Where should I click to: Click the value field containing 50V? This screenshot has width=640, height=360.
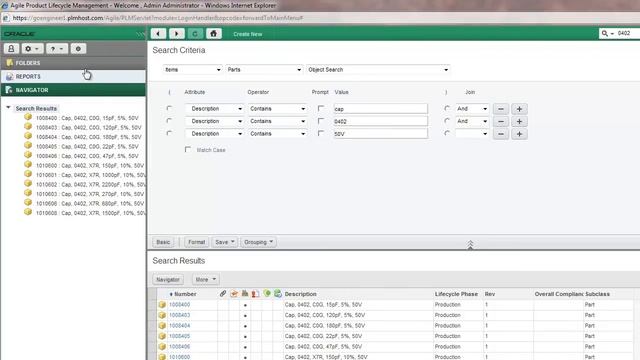(380, 134)
